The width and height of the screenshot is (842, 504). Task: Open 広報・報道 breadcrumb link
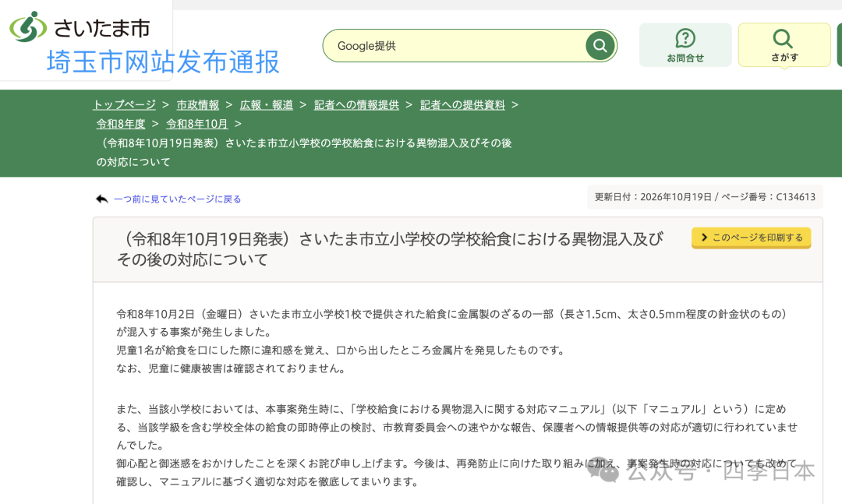click(267, 104)
